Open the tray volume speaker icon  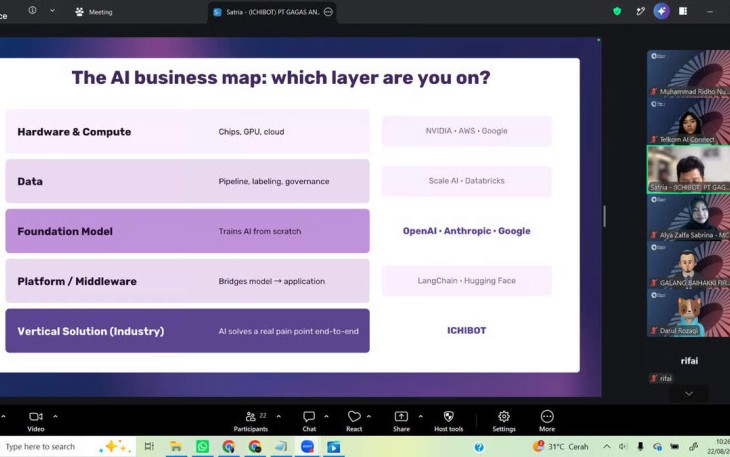tap(623, 447)
